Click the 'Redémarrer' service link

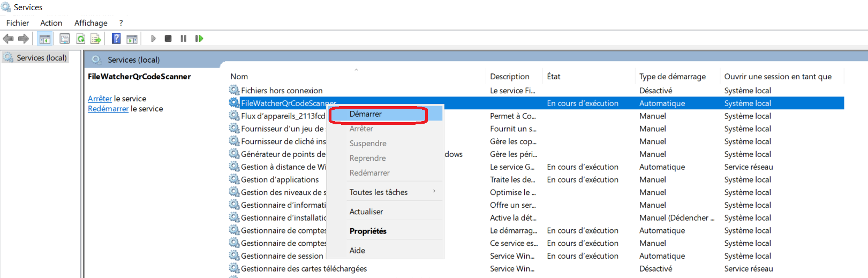[x=108, y=109]
